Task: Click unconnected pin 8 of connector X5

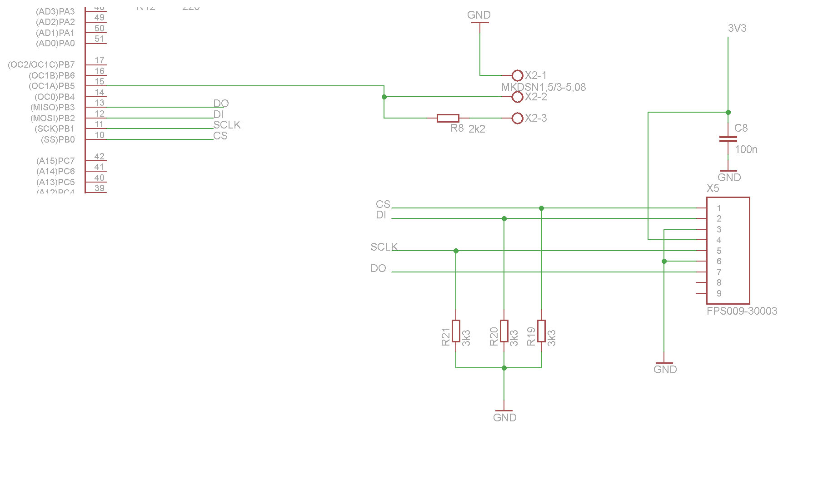Action: click(x=719, y=282)
